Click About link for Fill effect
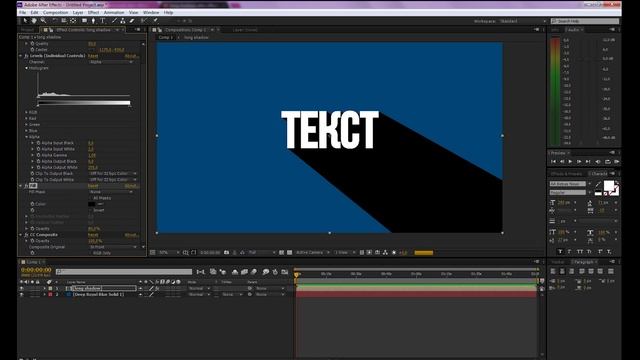The image size is (640, 360). (131, 186)
